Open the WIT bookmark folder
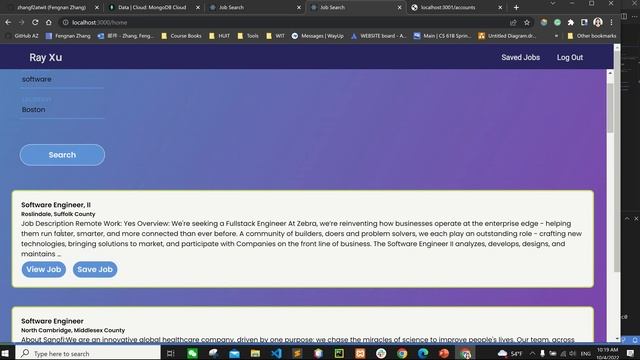Screen dimensions: 640x360 [x=276, y=36]
